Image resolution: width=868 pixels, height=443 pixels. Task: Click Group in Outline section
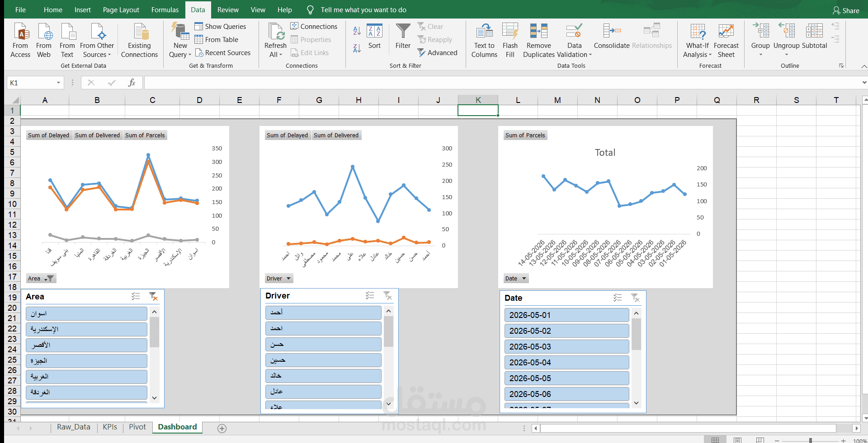coord(760,40)
